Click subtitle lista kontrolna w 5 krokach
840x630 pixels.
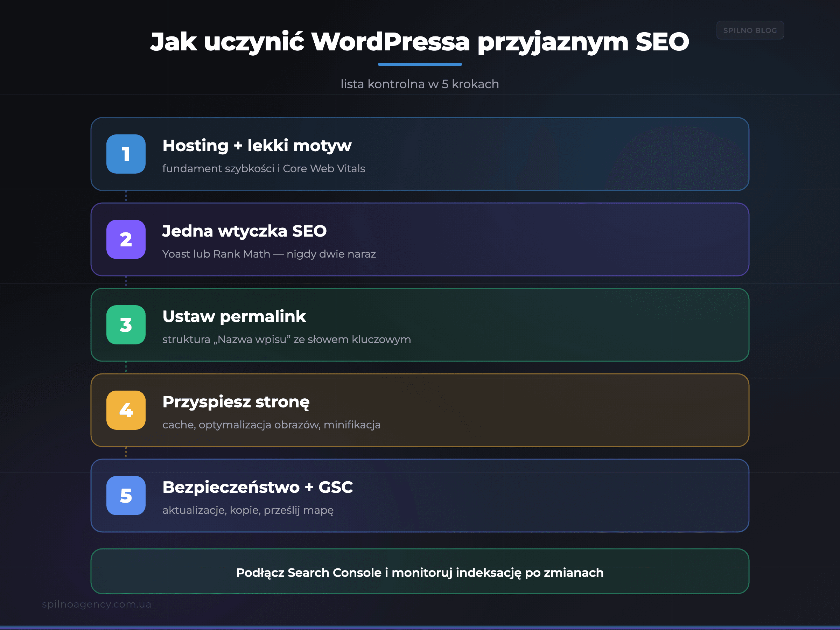pos(420,84)
